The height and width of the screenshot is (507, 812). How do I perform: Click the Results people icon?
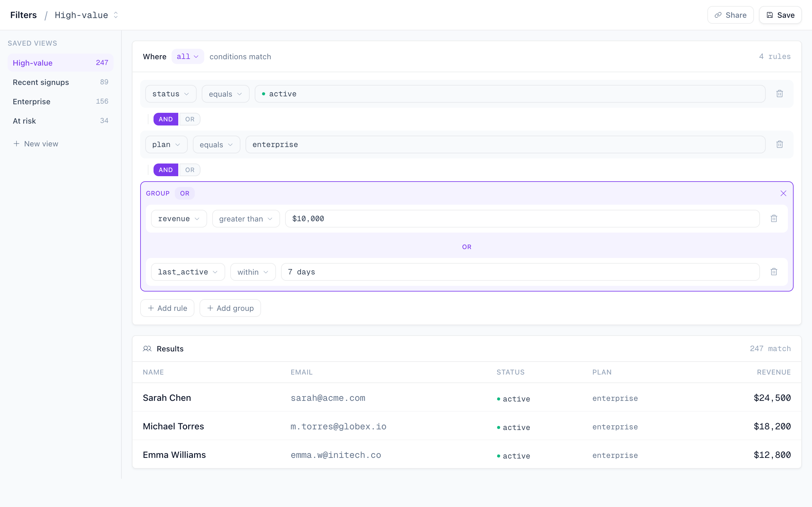click(x=147, y=349)
